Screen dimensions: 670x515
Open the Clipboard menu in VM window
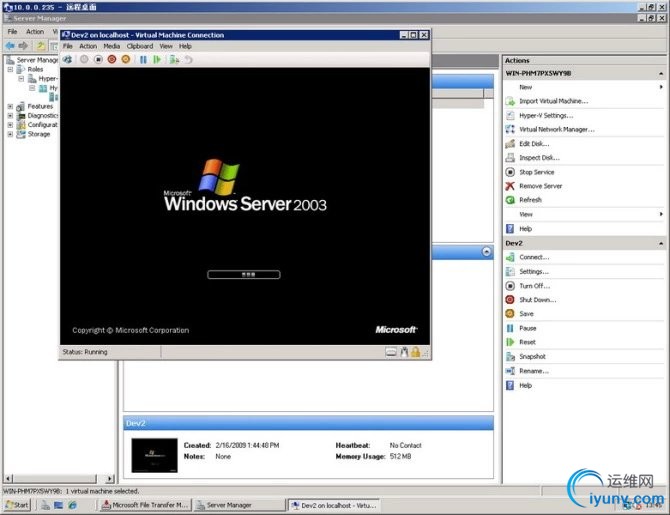[140, 46]
